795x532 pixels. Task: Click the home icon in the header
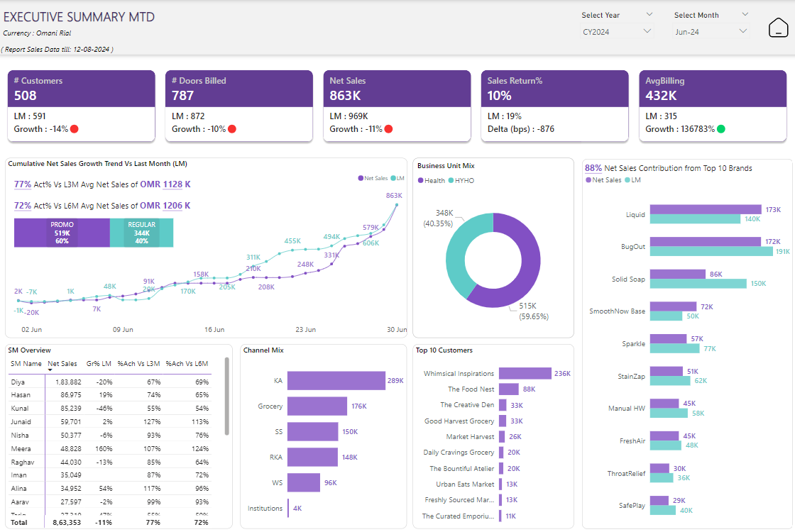pos(779,28)
